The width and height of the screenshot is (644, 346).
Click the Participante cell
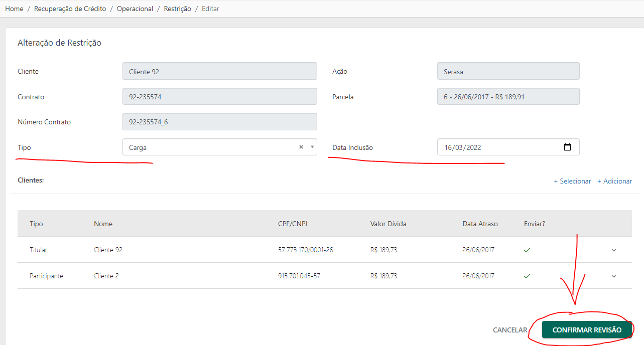coord(47,276)
